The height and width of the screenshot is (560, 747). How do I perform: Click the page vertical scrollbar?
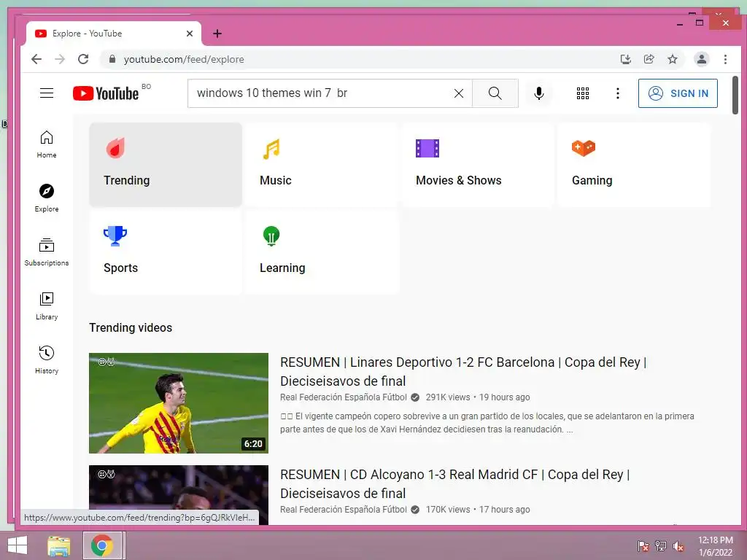click(735, 96)
